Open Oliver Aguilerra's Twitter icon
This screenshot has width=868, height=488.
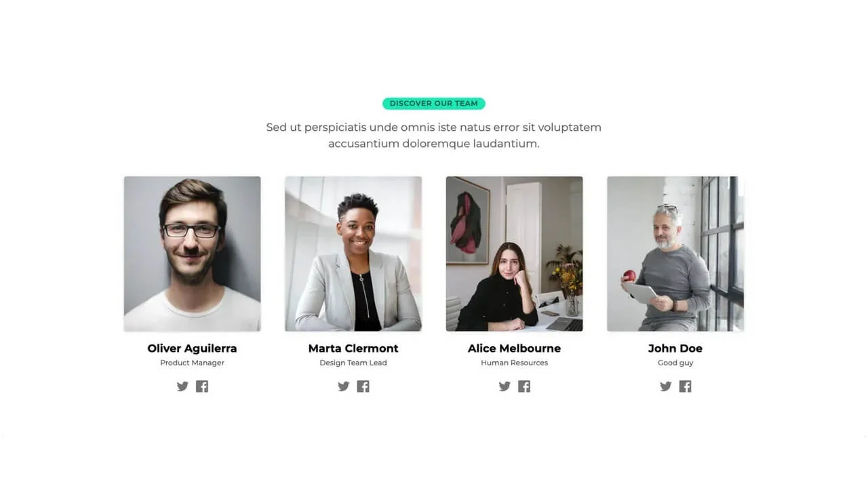[182, 386]
